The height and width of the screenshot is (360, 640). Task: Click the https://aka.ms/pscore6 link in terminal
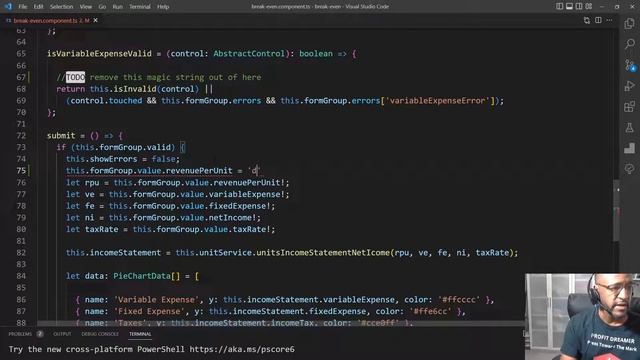coord(242,349)
